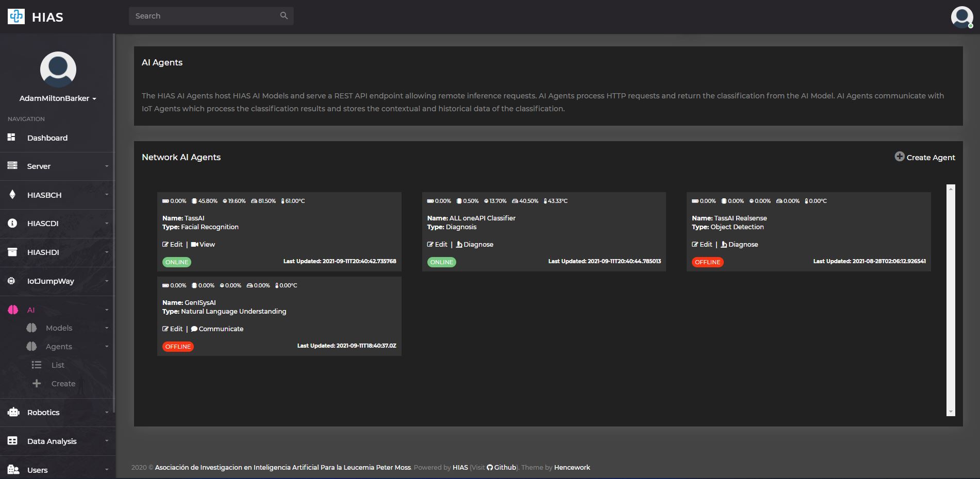The height and width of the screenshot is (479, 980).
Task: Click the Create Agent plus-circle icon
Action: (x=900, y=157)
